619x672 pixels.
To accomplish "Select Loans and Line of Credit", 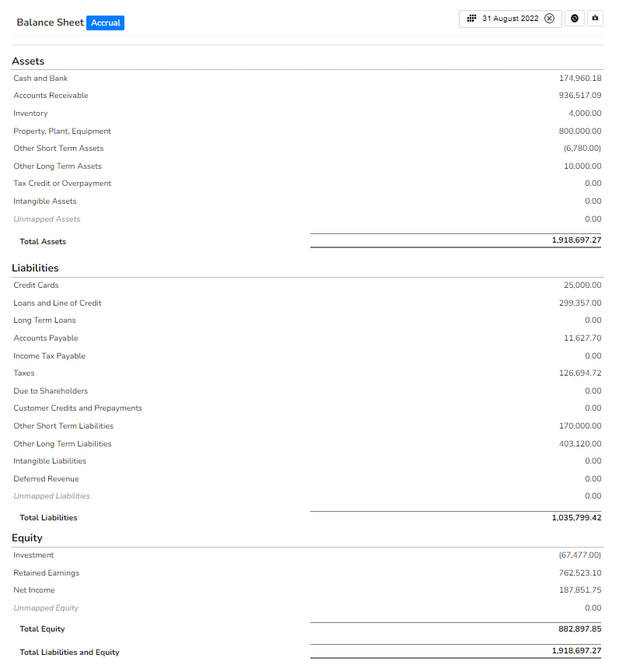I will pyautogui.click(x=58, y=303).
